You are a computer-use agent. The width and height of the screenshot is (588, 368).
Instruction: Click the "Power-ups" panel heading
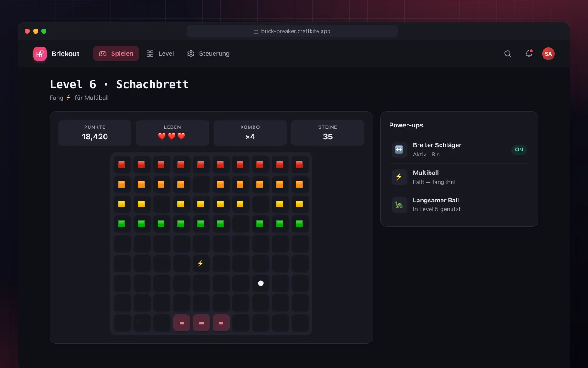click(x=406, y=125)
